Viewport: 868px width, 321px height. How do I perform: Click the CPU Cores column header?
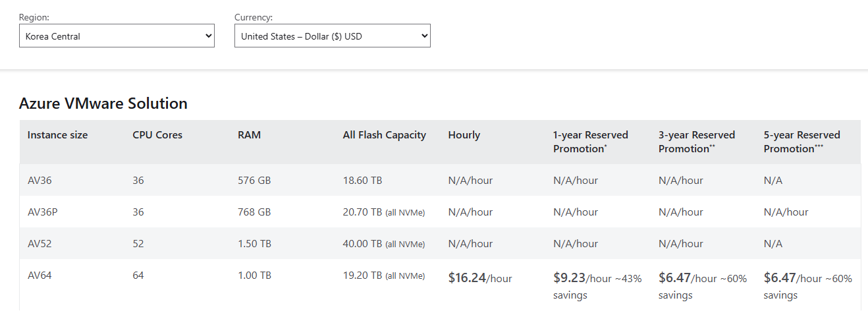click(x=157, y=135)
